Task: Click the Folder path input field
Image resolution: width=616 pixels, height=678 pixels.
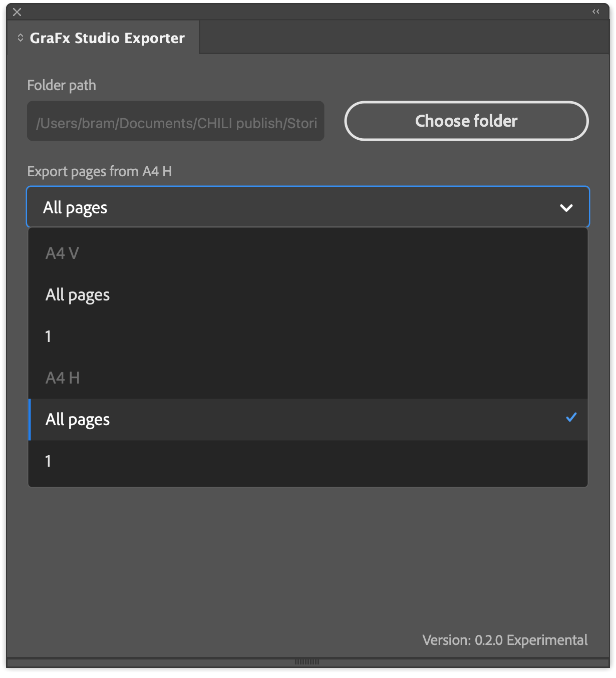Action: 176,121
